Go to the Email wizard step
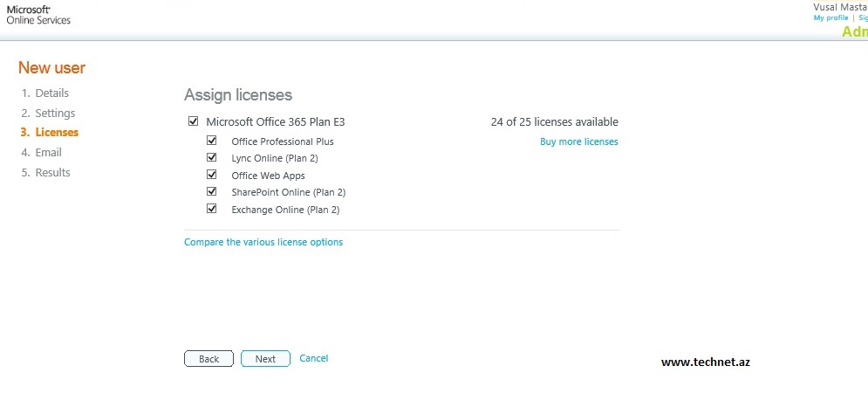The height and width of the screenshot is (407, 868). 48,153
